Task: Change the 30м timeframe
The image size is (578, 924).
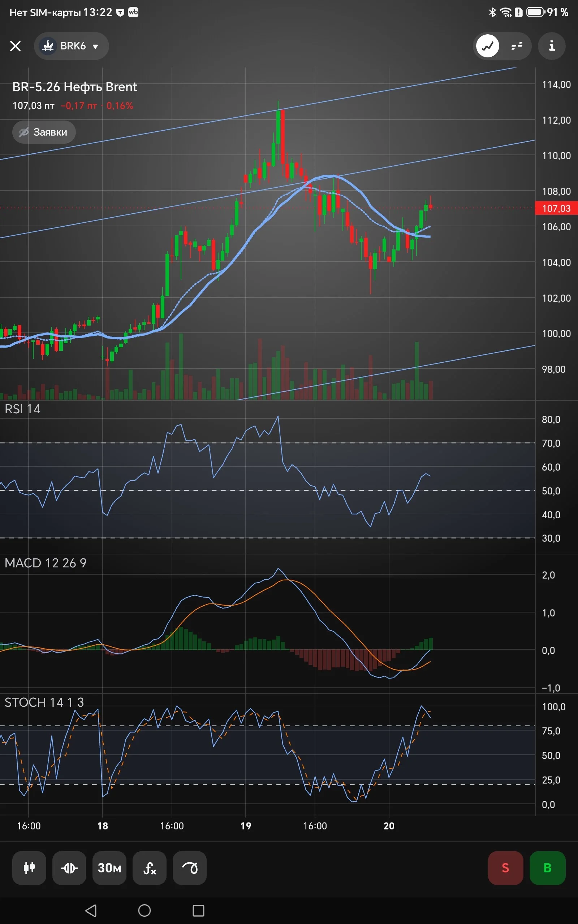Action: click(x=109, y=868)
